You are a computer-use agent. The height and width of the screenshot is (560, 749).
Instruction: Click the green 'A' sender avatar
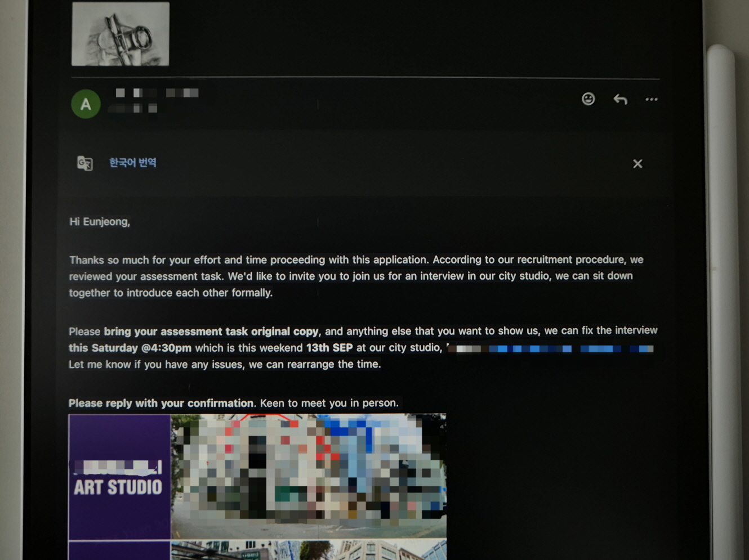[86, 104]
